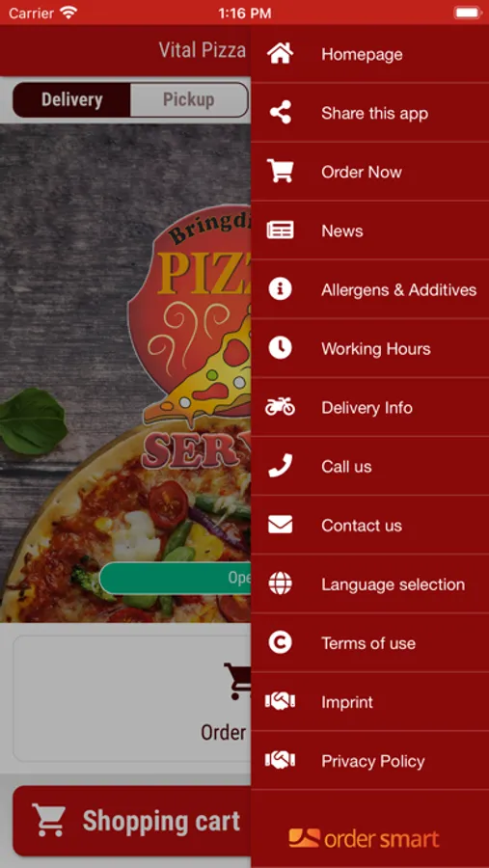489x868 pixels.
Task: Tap the Delivery Info motorcycle icon
Action: click(281, 407)
